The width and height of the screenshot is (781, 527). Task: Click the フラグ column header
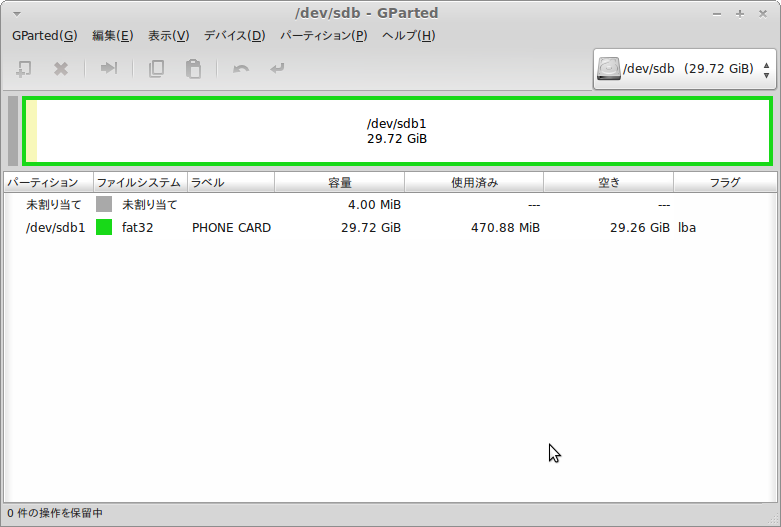coord(725,183)
